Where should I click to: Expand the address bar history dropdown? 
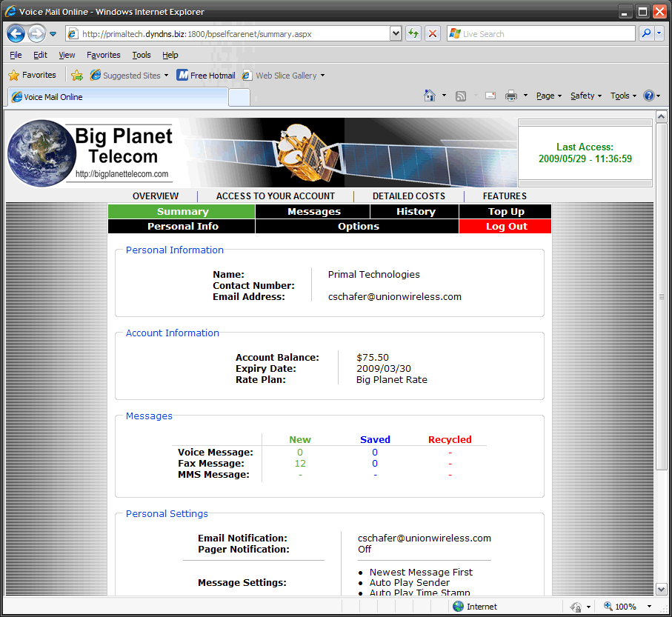[x=396, y=34]
